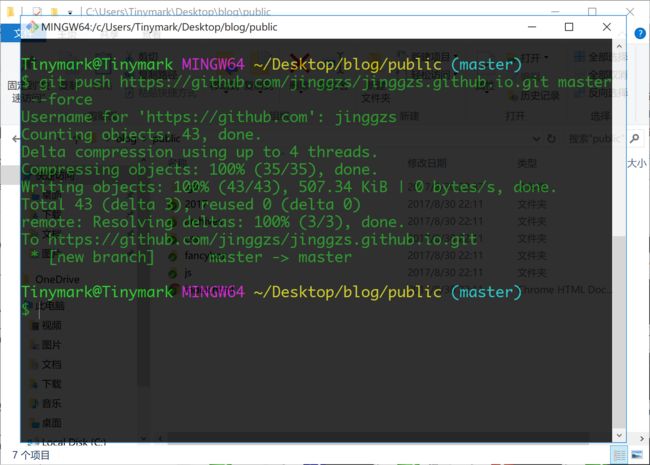Click Explorer title bar path text
This screenshot has width=650, height=465.
click(x=178, y=12)
